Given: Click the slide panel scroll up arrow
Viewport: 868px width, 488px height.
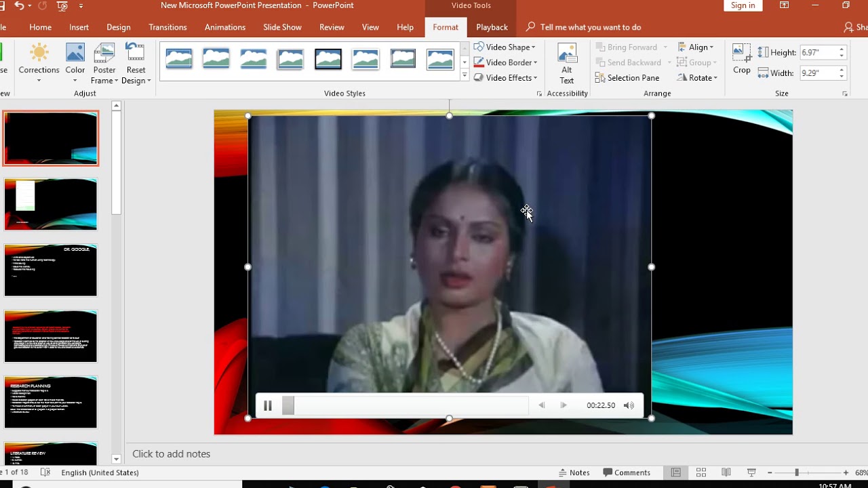Looking at the screenshot, I should 116,106.
